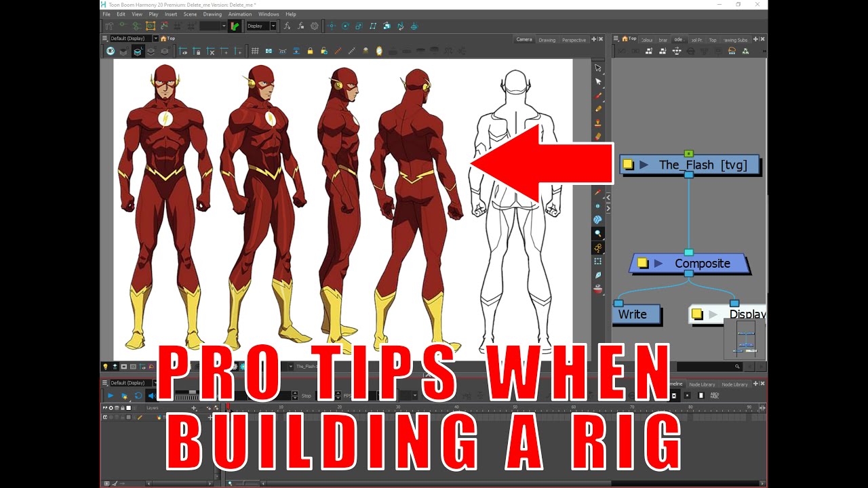This screenshot has height=488, width=868.
Task: Select the Cutter tool below Select
Action: [x=598, y=81]
